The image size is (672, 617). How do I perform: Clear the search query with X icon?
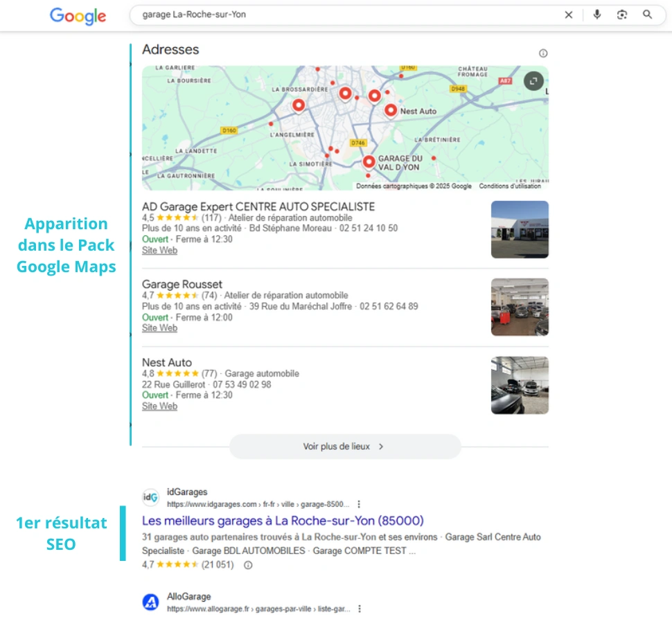(x=569, y=15)
